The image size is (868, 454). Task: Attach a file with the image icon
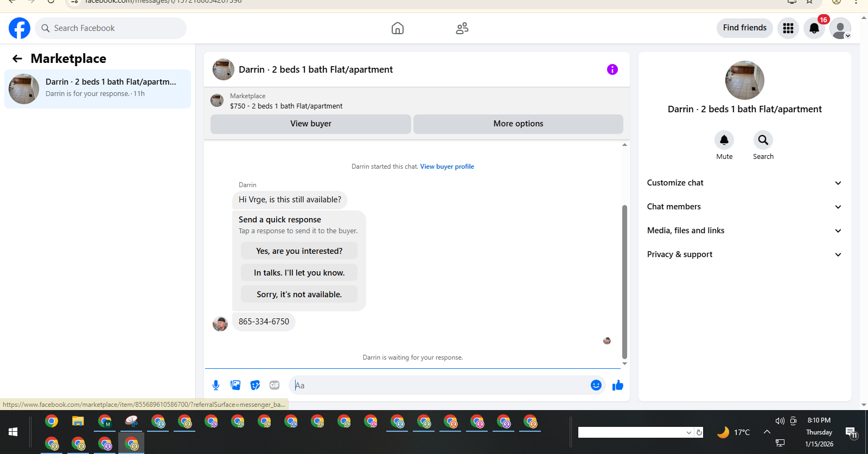pos(235,385)
